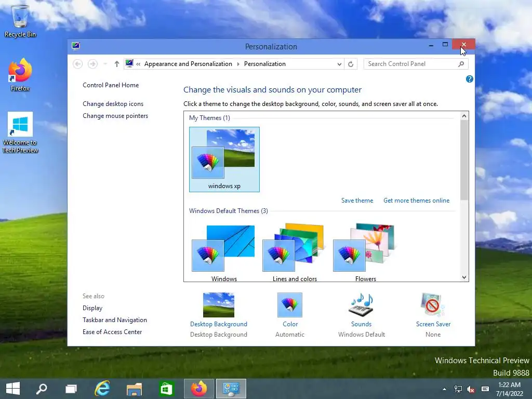Refresh the Personalization page
Viewport: 532px width, 399px height.
351,64
